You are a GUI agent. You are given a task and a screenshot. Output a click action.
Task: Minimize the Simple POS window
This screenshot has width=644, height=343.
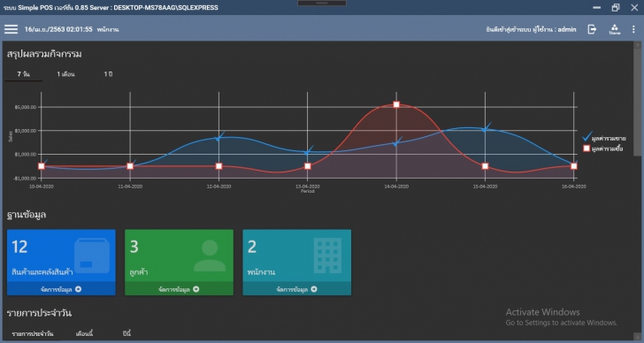click(x=597, y=7)
